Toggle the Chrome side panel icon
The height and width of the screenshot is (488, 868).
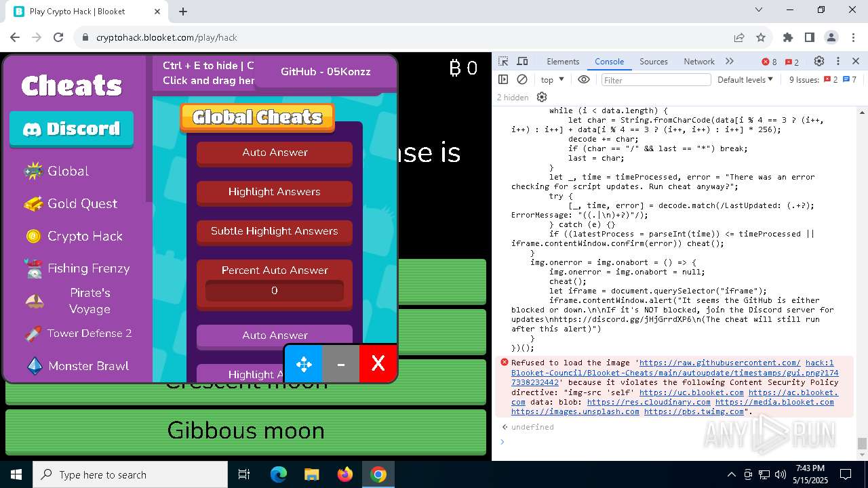(809, 37)
